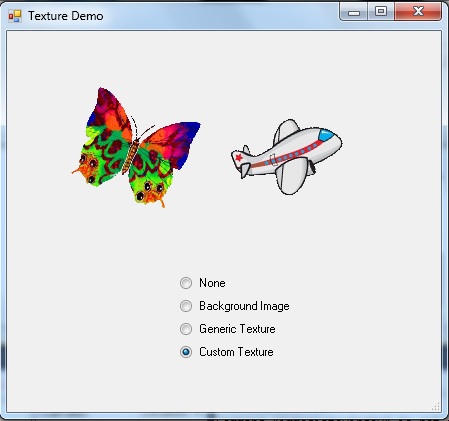Click the airplane's large lower wing
The height and width of the screenshot is (421, 449).
(293, 175)
